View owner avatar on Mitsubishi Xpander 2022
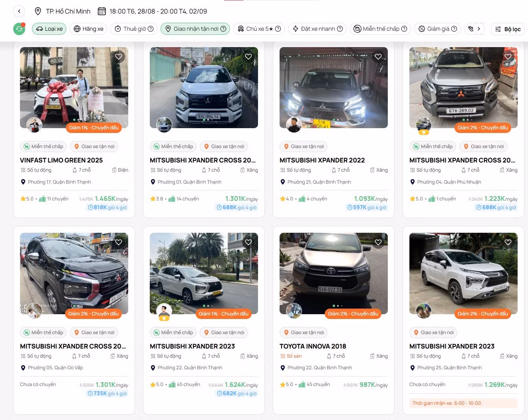 point(294,125)
